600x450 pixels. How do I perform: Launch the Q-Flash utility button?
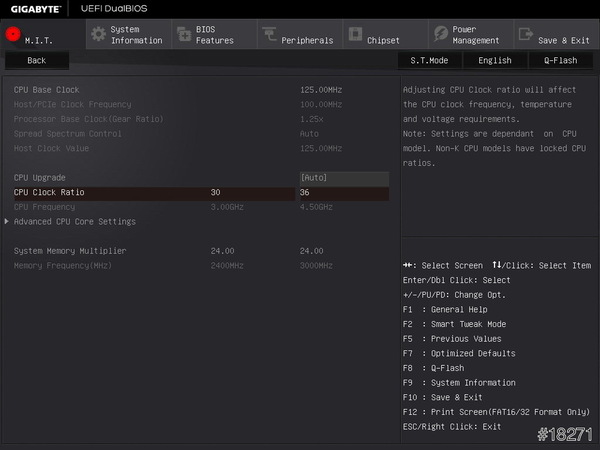[560, 60]
